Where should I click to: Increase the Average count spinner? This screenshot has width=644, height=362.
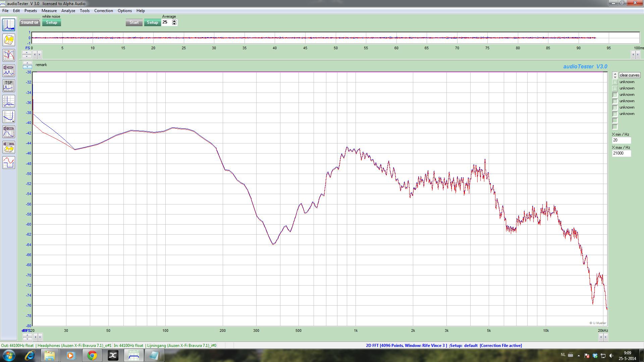(x=174, y=21)
